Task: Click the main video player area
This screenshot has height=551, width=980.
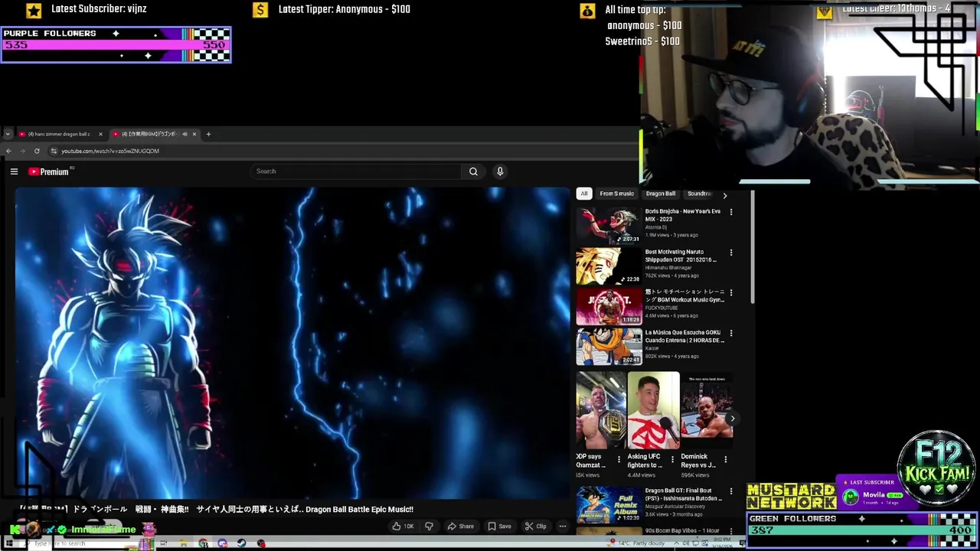Action: pos(292,343)
